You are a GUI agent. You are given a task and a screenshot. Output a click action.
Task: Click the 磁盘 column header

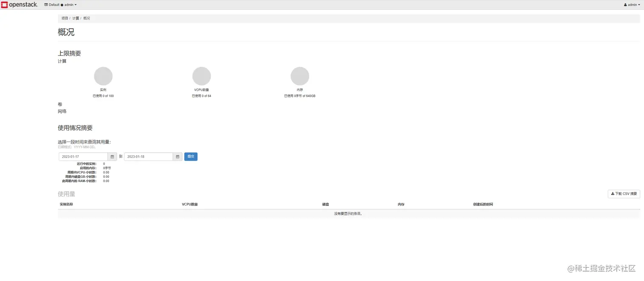coord(325,204)
